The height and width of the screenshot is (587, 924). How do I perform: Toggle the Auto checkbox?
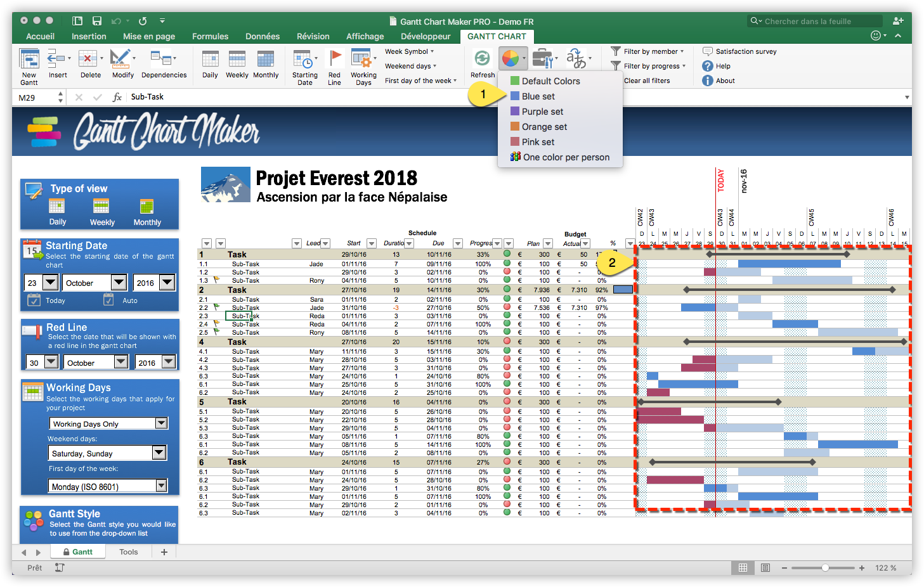click(x=109, y=300)
